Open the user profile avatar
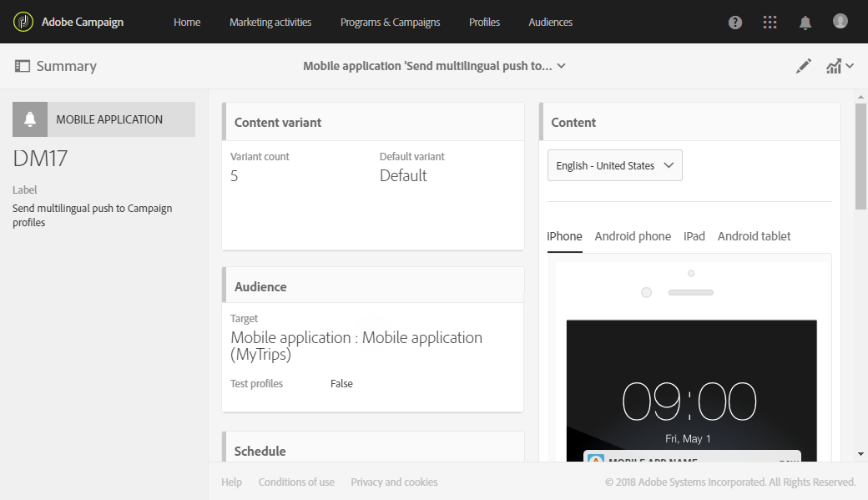Image resolution: width=868 pixels, height=500 pixels. pos(840,21)
